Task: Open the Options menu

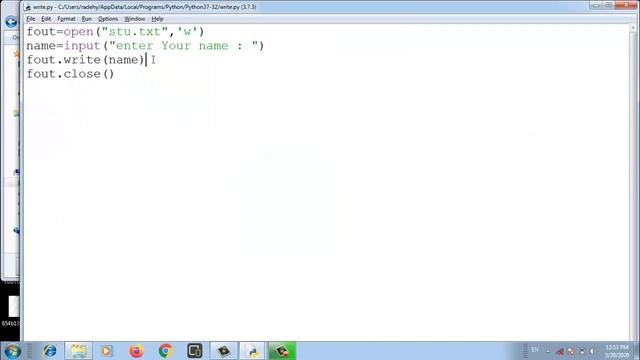Action: (x=108, y=19)
